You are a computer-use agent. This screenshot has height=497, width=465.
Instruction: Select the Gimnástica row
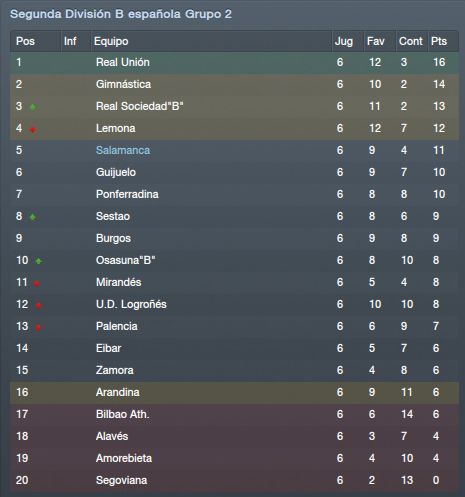click(234, 84)
